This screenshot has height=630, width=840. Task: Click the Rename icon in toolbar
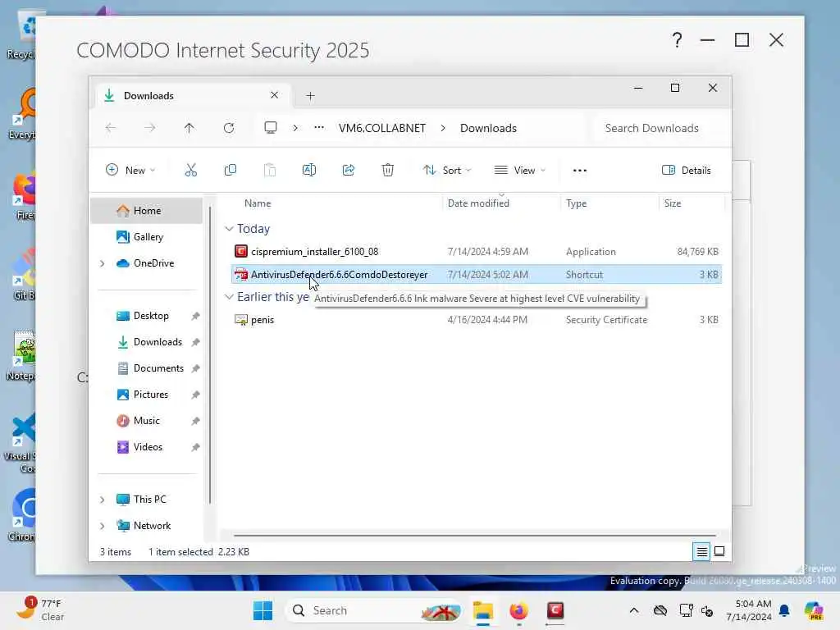(x=309, y=171)
